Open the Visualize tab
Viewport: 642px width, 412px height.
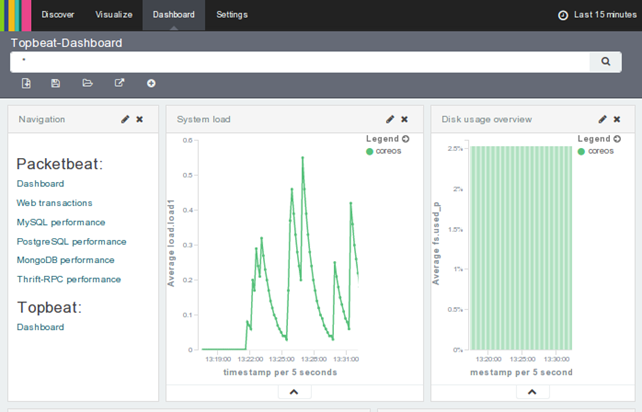[x=113, y=15]
